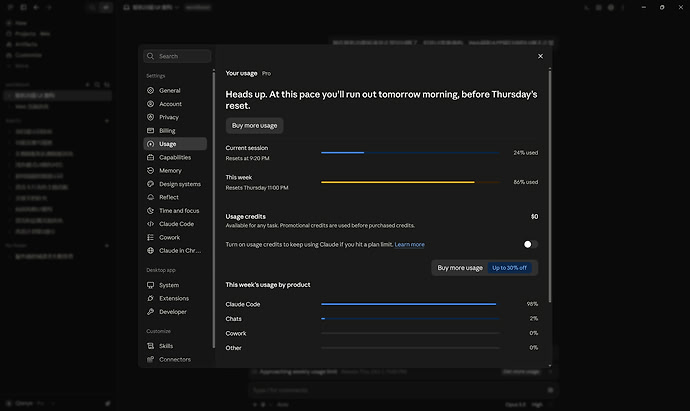Click the "98%" Claude Code percentage
The image size is (690, 411).
pyautogui.click(x=532, y=304)
